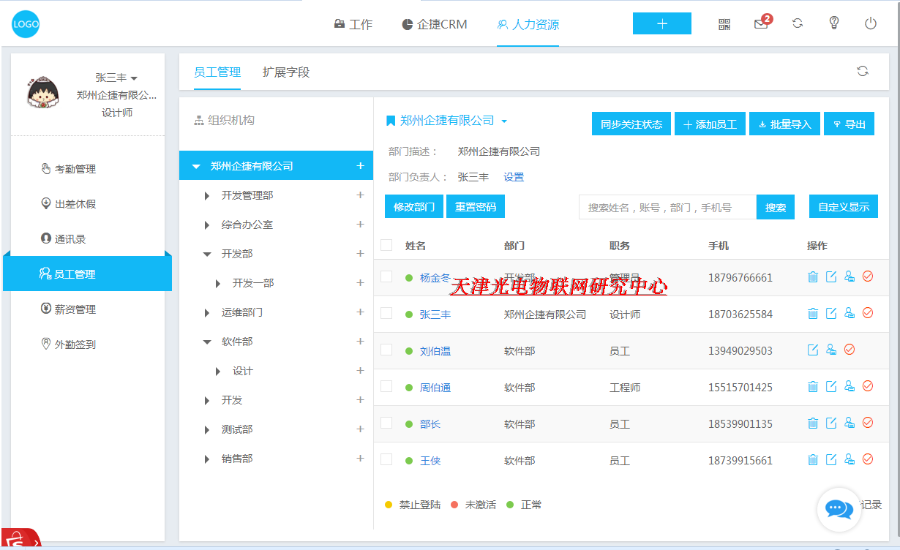This screenshot has width=900, height=550.
Task: Add sub-department under 测试部
Action: tap(360, 429)
